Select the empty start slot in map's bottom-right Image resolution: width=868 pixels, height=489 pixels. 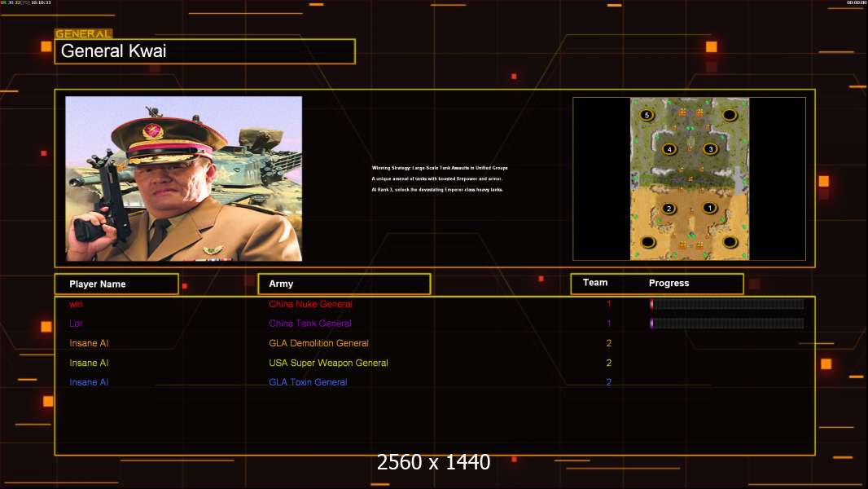[x=730, y=242]
